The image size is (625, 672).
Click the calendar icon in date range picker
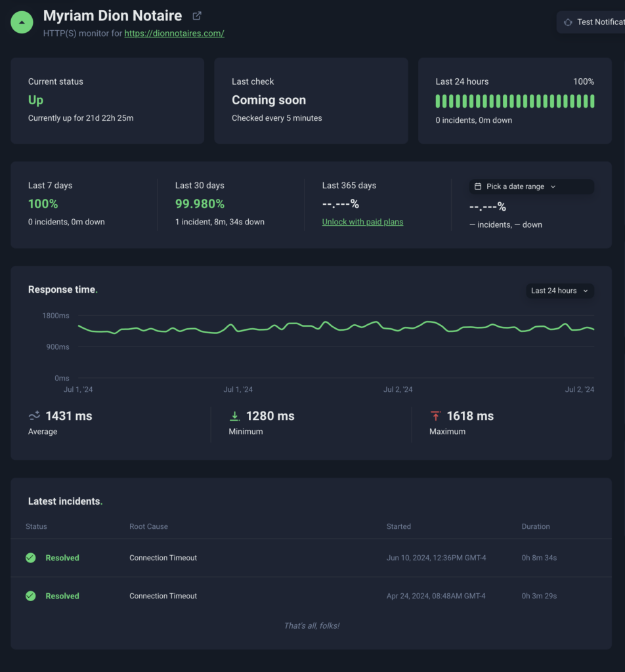(478, 186)
